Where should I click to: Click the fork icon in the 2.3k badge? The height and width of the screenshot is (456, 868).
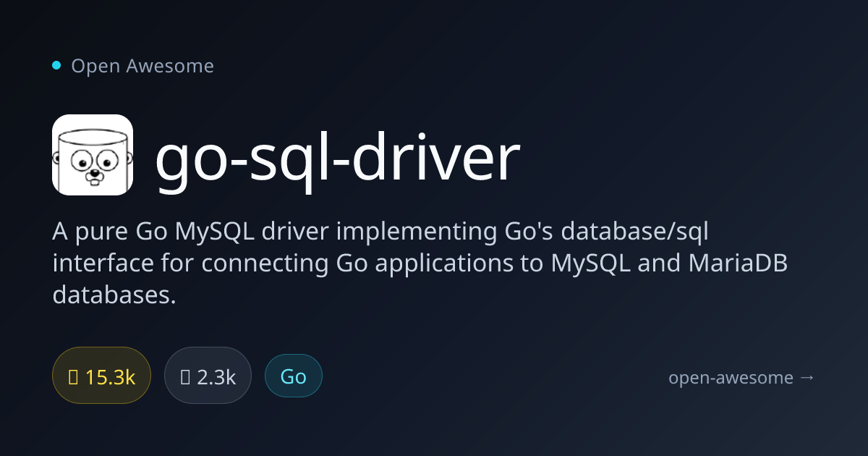point(184,376)
